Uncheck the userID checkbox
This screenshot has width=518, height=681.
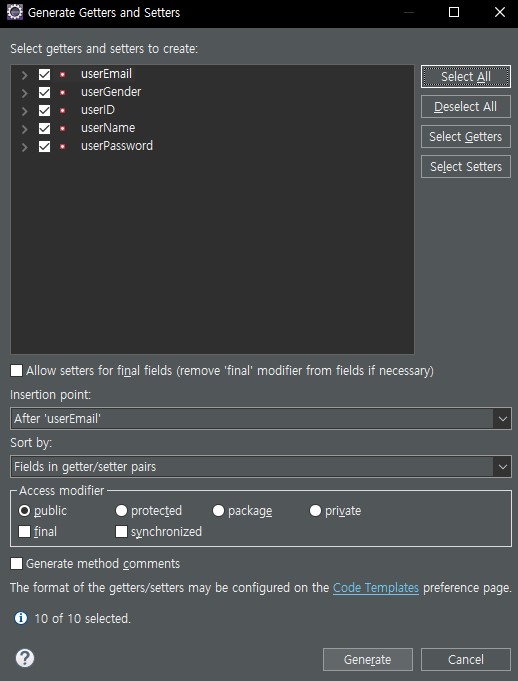(x=44, y=110)
